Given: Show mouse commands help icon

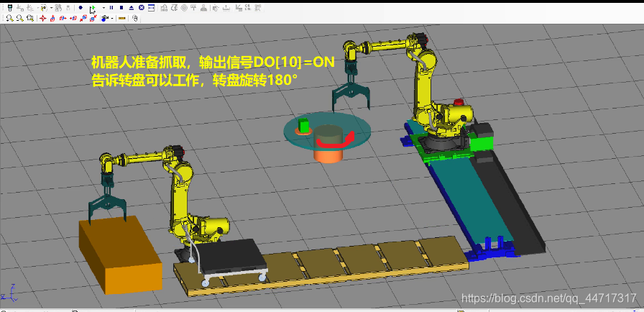Looking at the screenshot, I should (135, 19).
